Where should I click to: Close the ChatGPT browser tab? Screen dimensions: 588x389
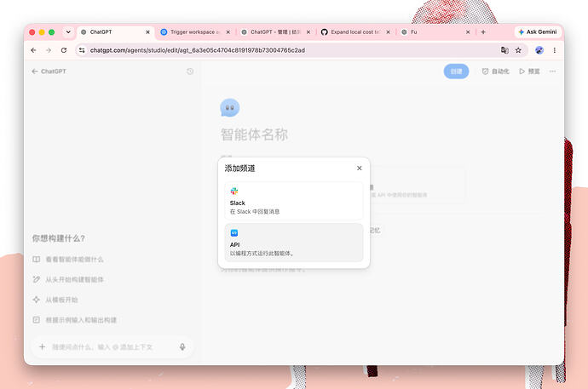tap(147, 32)
